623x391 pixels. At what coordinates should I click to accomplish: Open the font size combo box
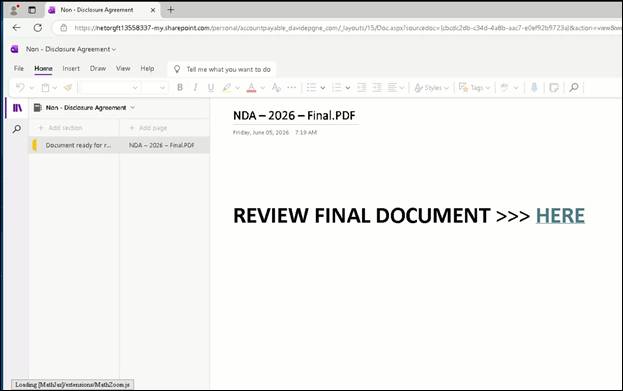tap(155, 87)
